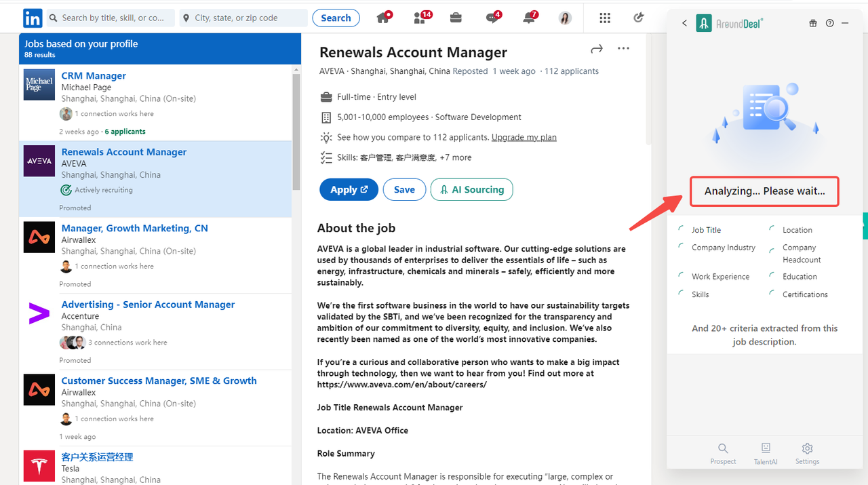Viewport: 868px width, 485px height.
Task: Save the Renewals Account Manager job
Action: pyautogui.click(x=404, y=190)
